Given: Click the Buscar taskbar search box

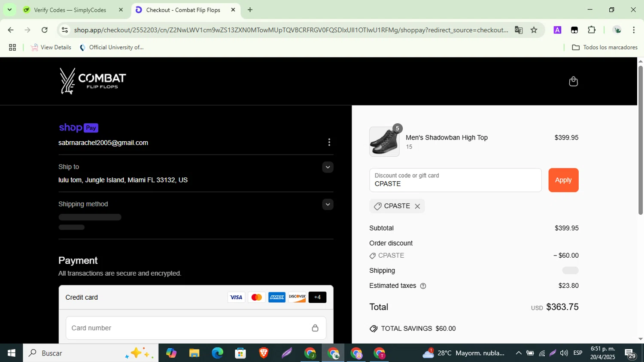Looking at the screenshot, I should coord(91,353).
